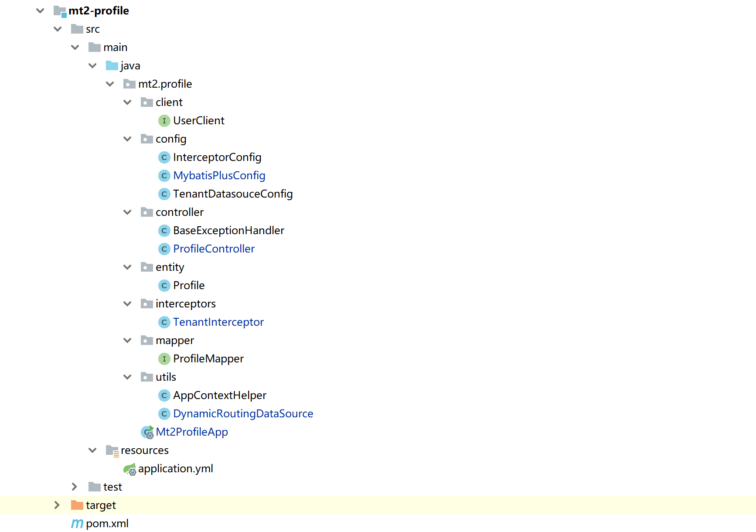Viewport: 756px width, 532px height.
Task: Select the ProfileMapper interface name
Action: 208,358
